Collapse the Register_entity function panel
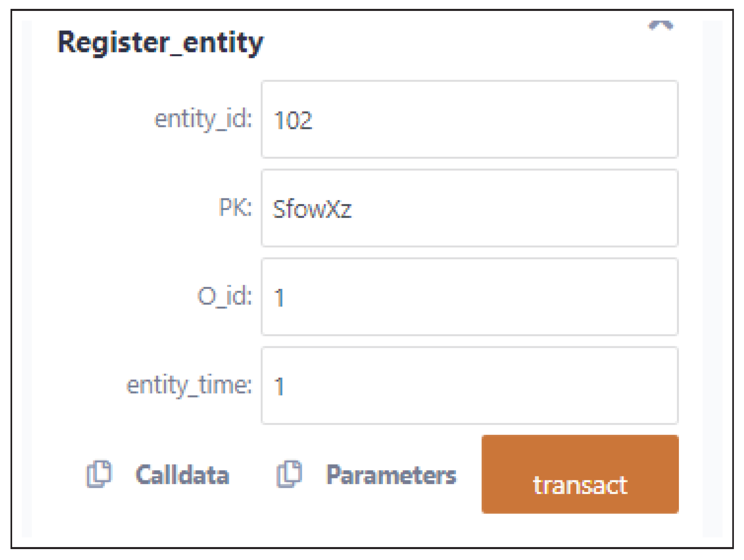Viewport: 744px width, 560px height. [x=661, y=26]
